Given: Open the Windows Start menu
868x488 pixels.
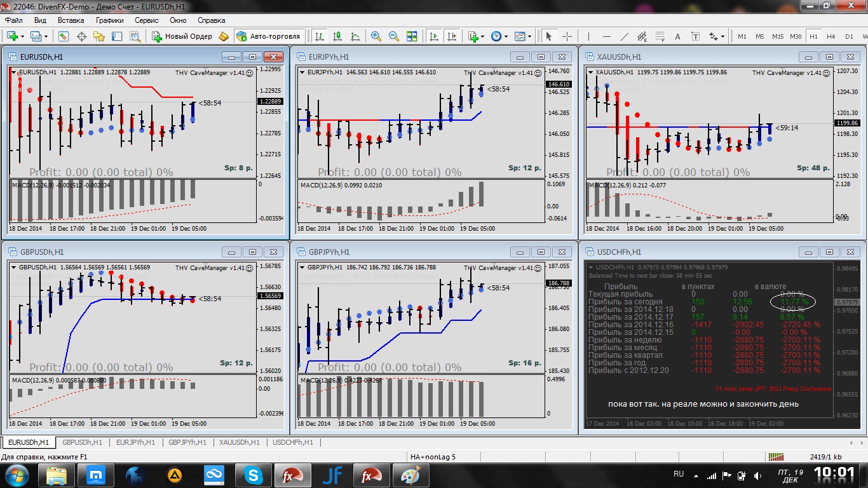Looking at the screenshot, I should point(15,475).
